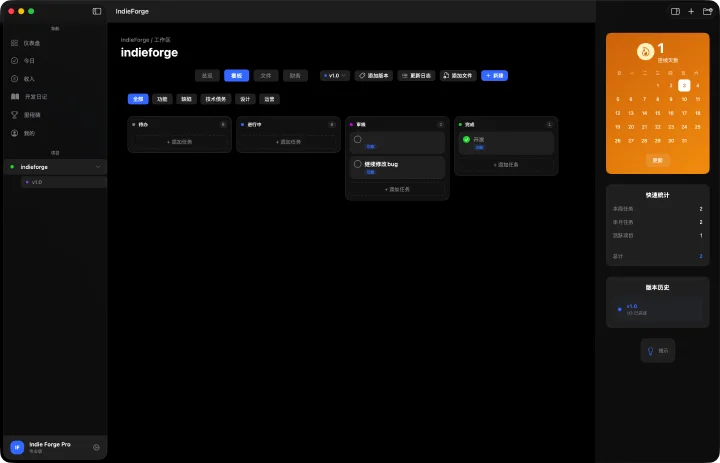Add a task in the 进行中 column

coord(288,142)
